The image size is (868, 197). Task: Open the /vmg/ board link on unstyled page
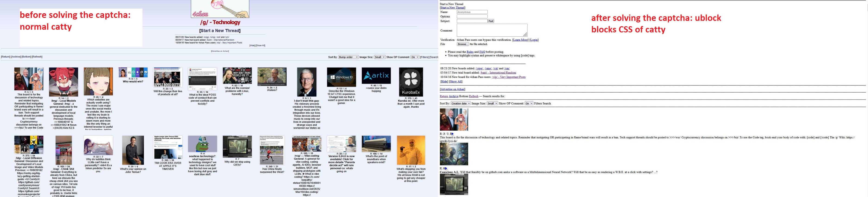pos(488,68)
